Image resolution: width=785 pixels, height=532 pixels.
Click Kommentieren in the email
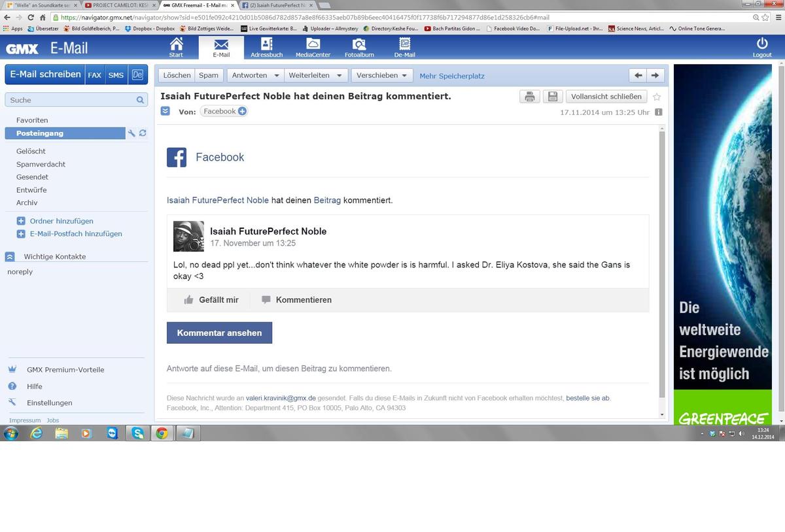point(296,300)
